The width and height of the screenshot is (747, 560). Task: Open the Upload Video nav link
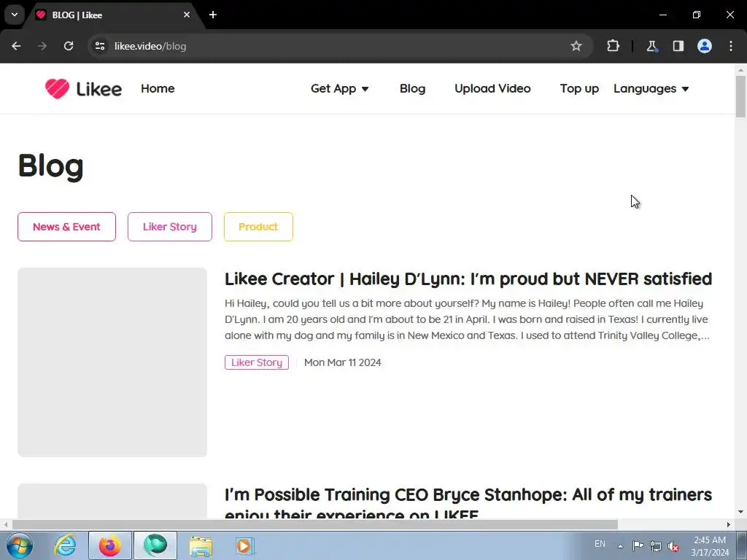point(492,88)
